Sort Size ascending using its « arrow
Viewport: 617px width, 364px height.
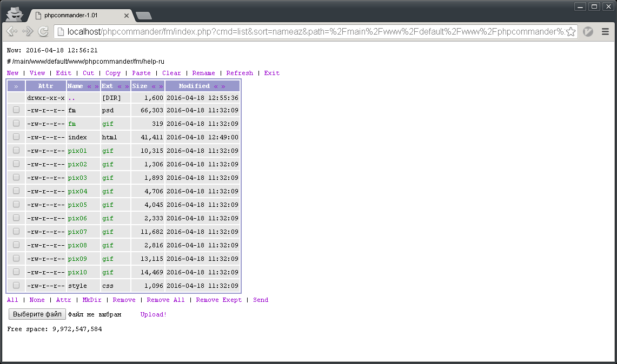tap(153, 86)
